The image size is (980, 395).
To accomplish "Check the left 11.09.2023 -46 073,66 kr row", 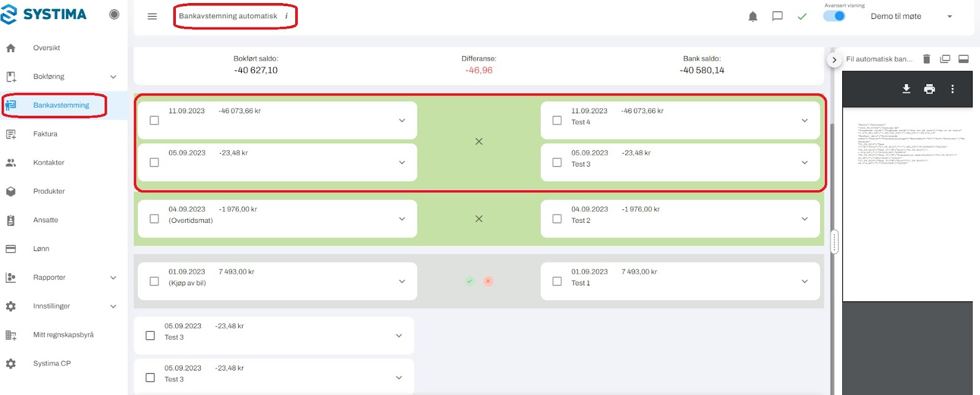I will tap(154, 121).
